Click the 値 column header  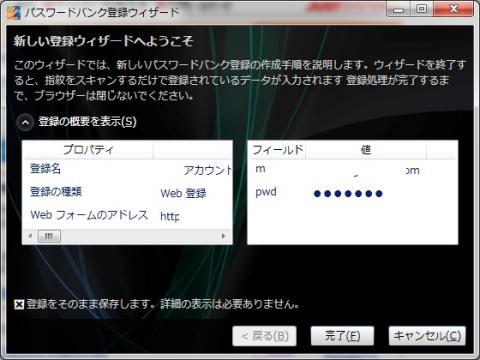click(x=366, y=150)
